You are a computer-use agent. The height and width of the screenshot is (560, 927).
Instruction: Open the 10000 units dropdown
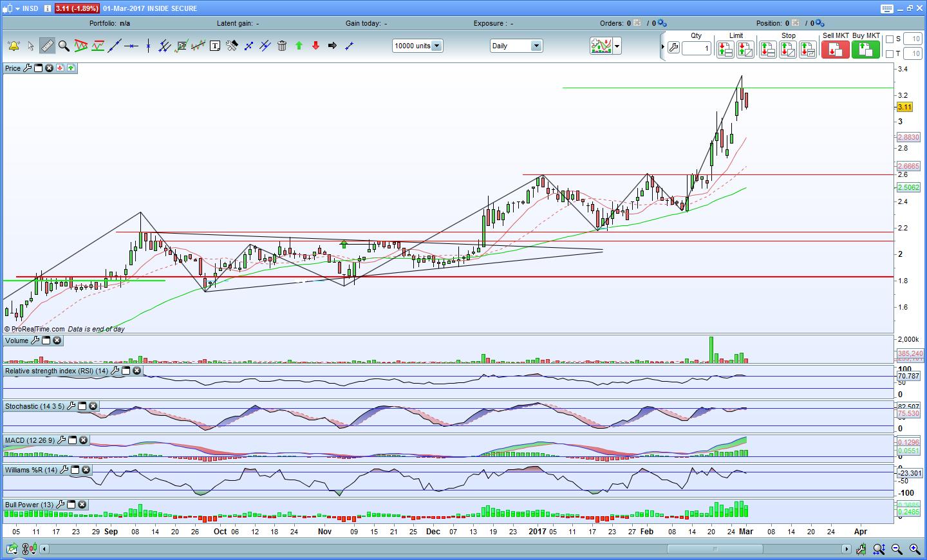436,46
